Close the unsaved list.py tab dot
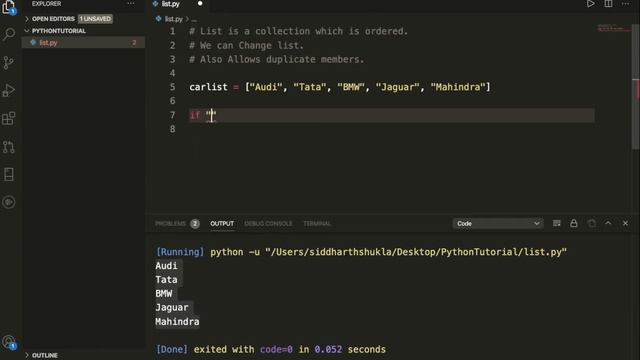640x360 pixels. pos(200,4)
